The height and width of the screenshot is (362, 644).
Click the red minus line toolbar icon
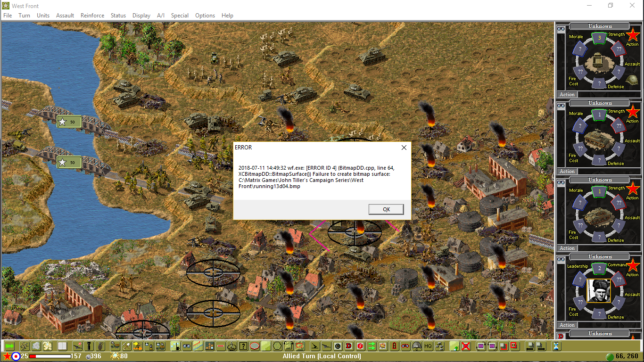pyautogui.click(x=221, y=346)
